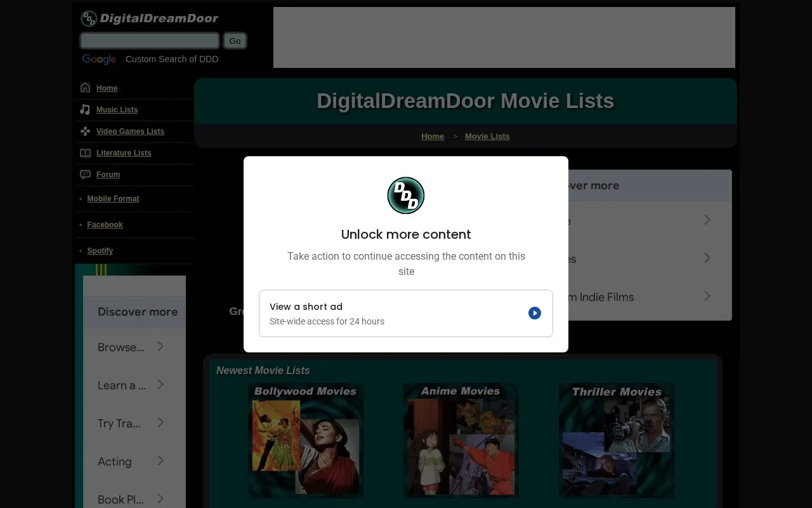Click the Home breadcrumb link

pos(433,137)
